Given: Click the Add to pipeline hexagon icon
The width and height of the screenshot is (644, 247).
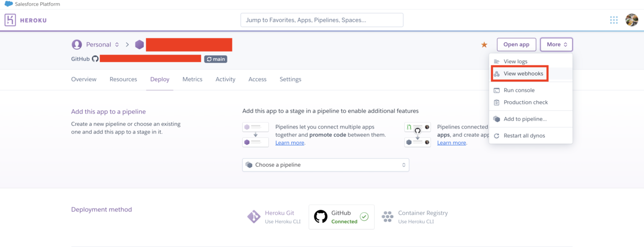Looking at the screenshot, I should point(497,119).
